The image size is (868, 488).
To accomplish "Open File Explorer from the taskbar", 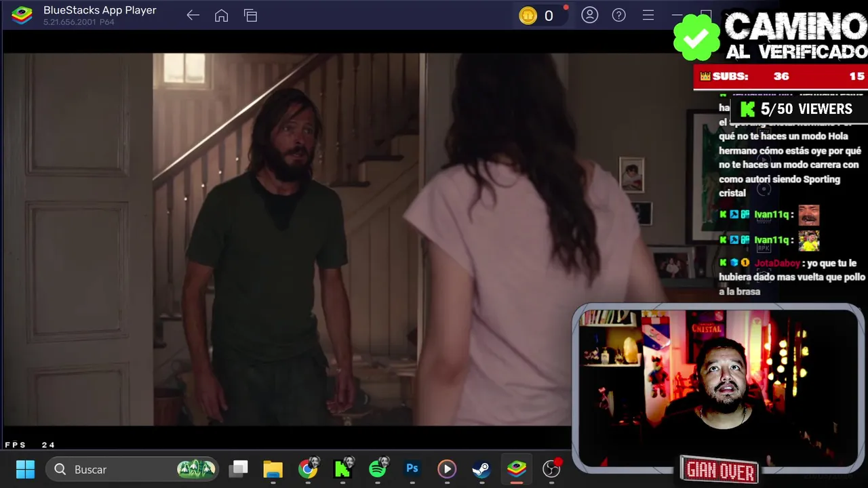I will click(x=273, y=469).
